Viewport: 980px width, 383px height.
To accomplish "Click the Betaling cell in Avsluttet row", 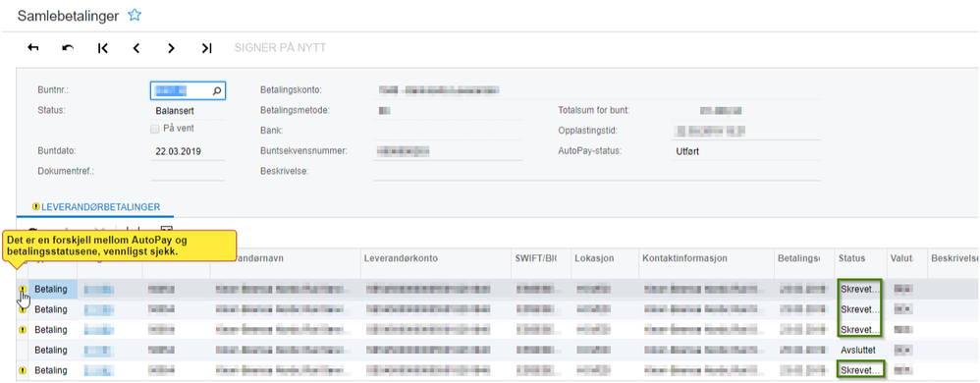I will point(52,350).
